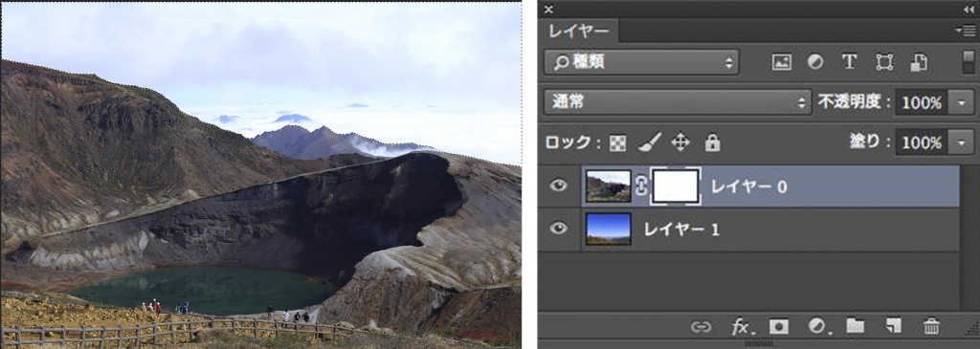Open the 塗り fill slider arrow
This screenshot has width=980, height=349.
pyautogui.click(x=961, y=143)
